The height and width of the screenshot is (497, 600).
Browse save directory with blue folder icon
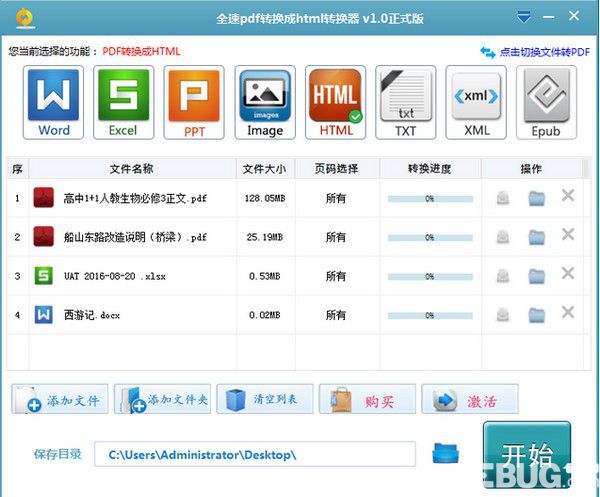point(445,453)
